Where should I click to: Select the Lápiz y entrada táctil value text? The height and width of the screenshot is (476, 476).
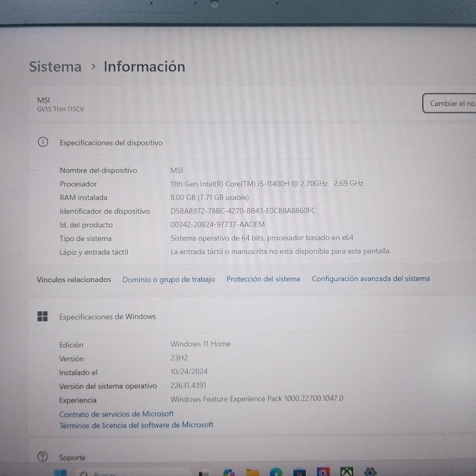coord(279,251)
